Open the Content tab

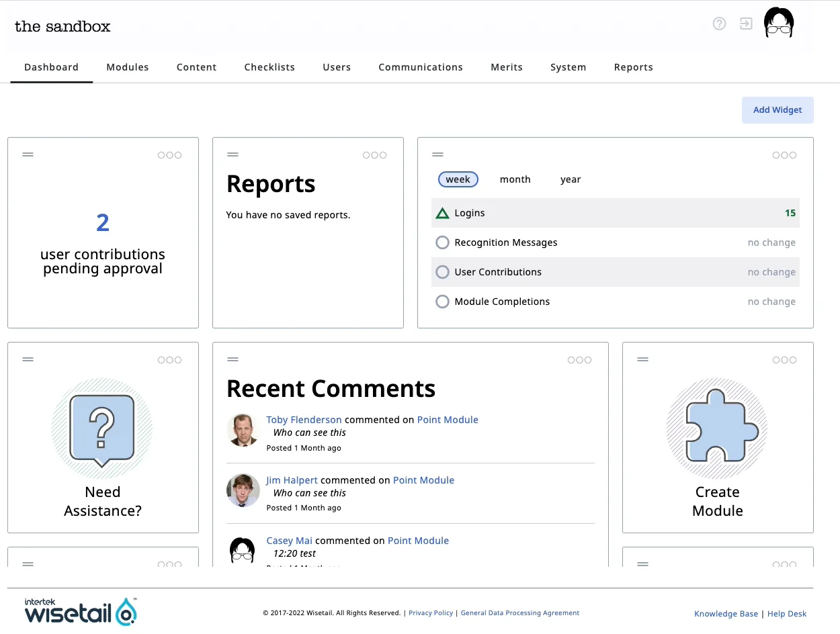pyautogui.click(x=197, y=67)
